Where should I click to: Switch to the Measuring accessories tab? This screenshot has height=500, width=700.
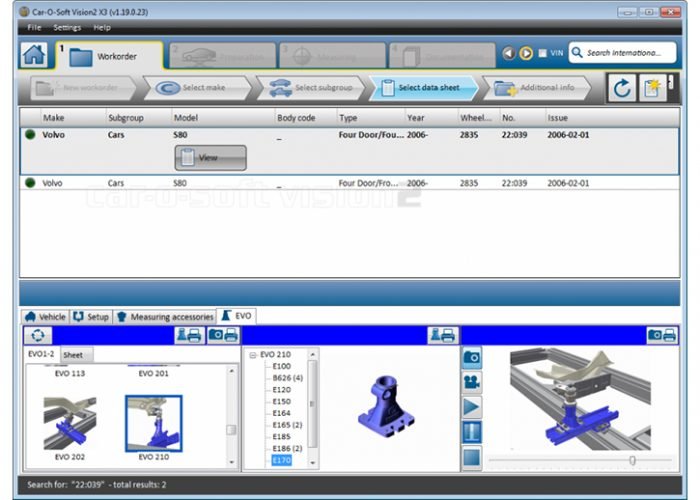(165, 317)
